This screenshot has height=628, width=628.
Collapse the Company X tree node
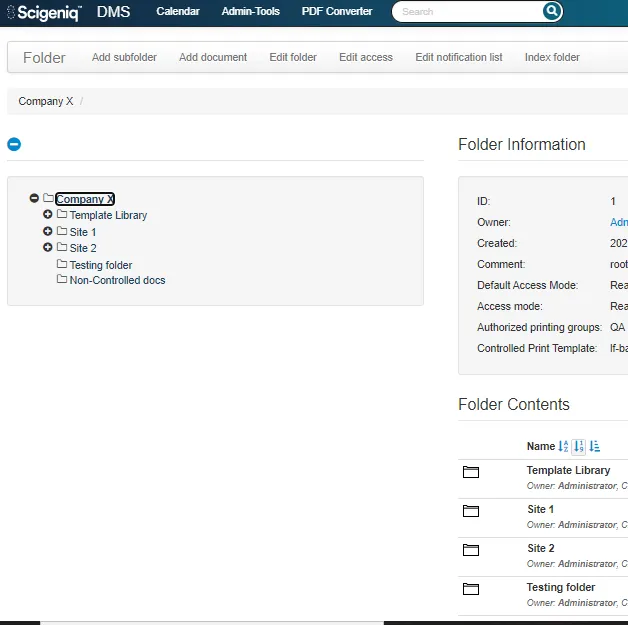pos(34,199)
